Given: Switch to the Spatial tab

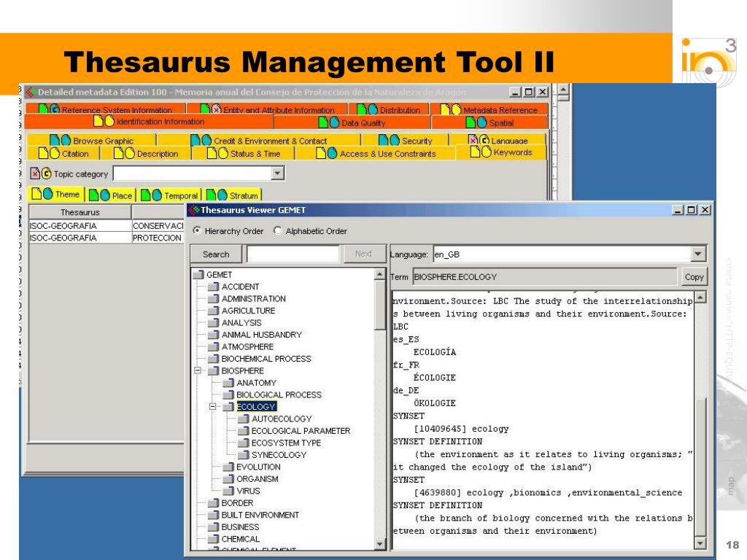Looking at the screenshot, I should click(x=489, y=122).
